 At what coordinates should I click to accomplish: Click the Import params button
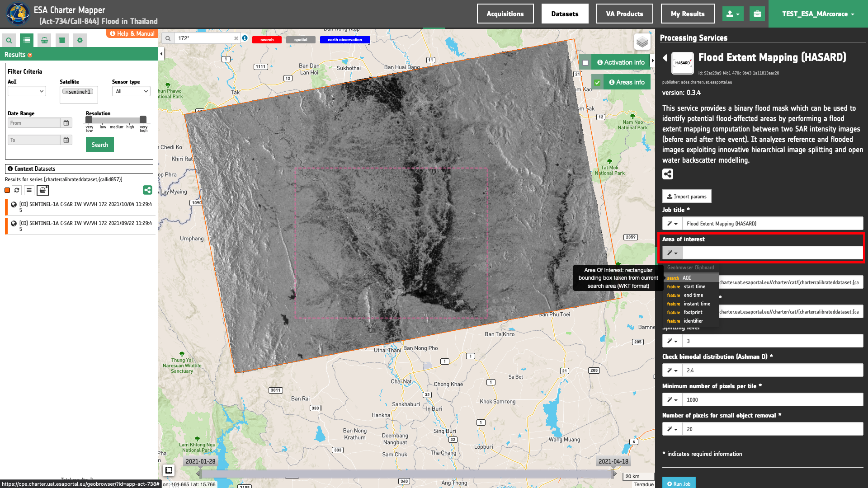(687, 197)
